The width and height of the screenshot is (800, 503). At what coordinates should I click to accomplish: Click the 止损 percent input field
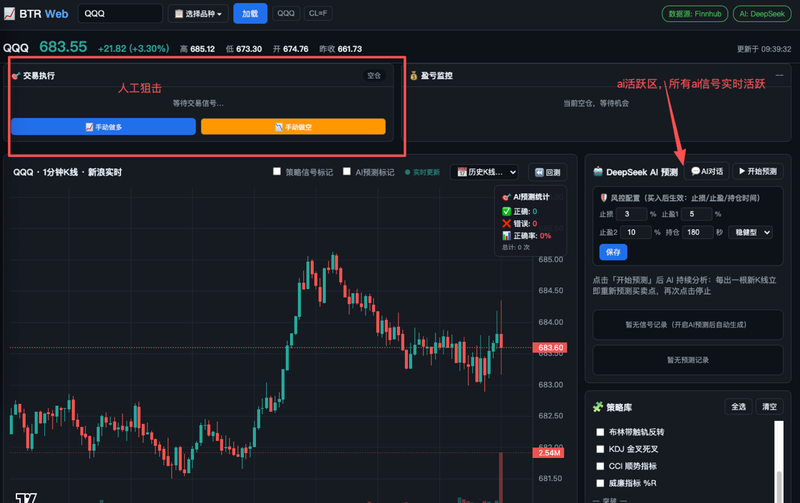point(631,214)
